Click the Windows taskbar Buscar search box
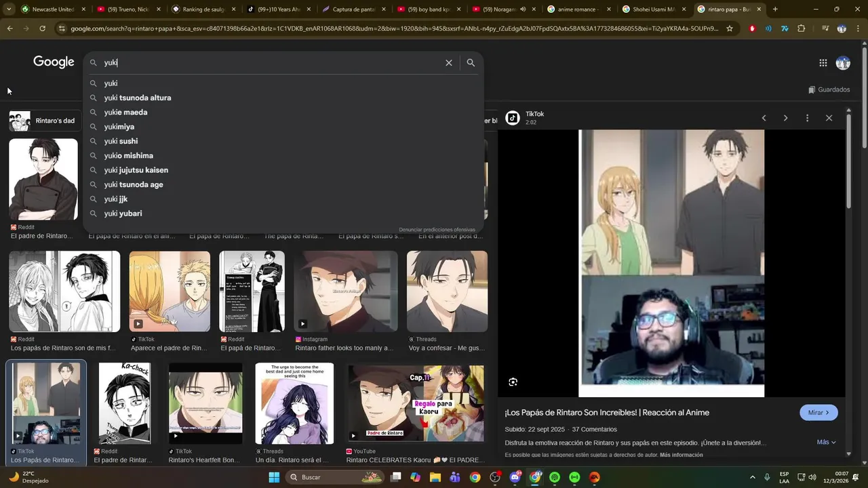The width and height of the screenshot is (868, 488). pyautogui.click(x=336, y=477)
